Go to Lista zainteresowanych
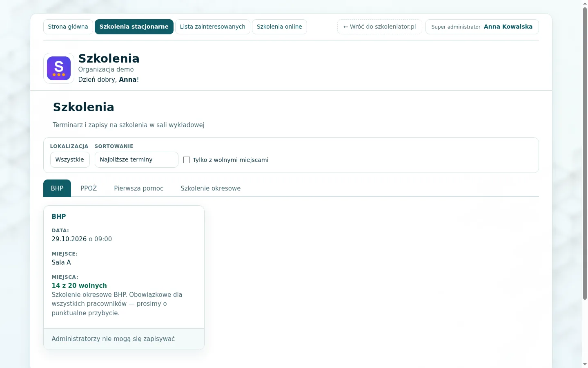Viewport: 588px width, 368px height. [212, 27]
